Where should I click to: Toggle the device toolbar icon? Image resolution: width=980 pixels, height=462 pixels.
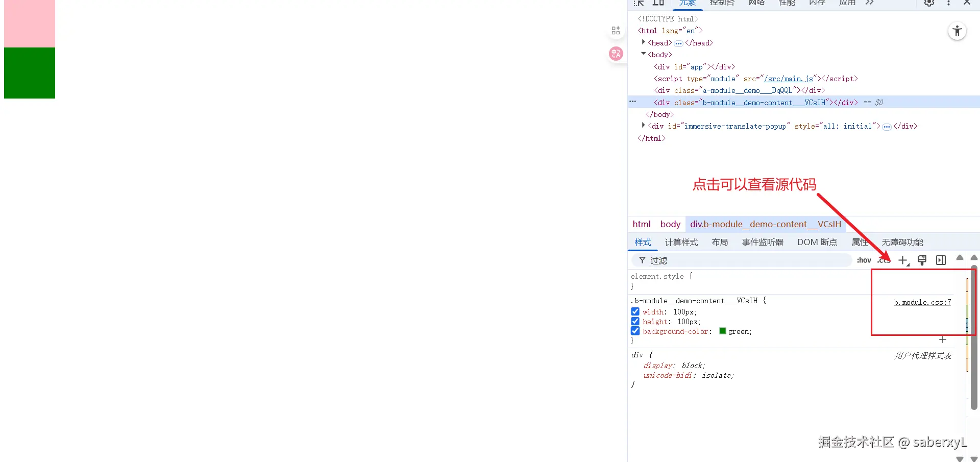click(658, 3)
